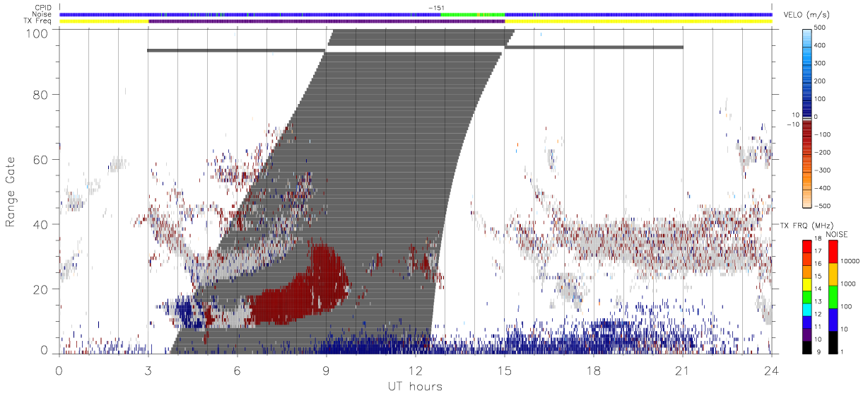This screenshot has height=401, width=868.
Task: Click the "3" UT hours tick label
Action: tap(148, 369)
